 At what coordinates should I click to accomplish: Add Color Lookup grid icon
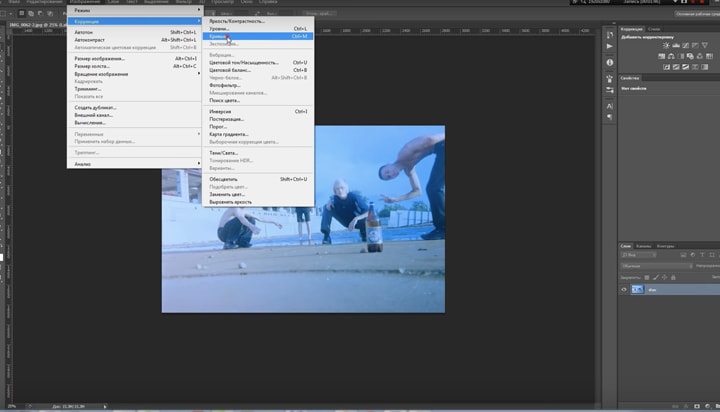709,56
